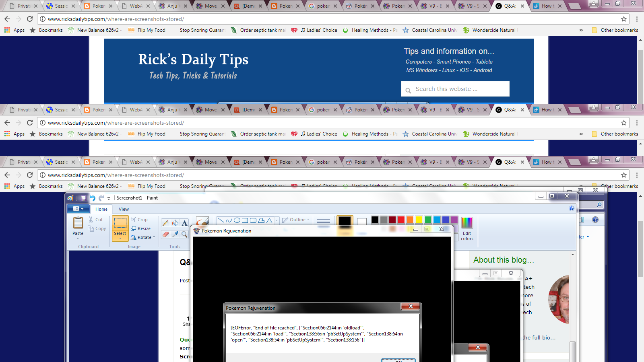Screen dimensions: 644x362
Task: Close the Pokemon Rejuvenation error dialog
Action: [x=411, y=306]
